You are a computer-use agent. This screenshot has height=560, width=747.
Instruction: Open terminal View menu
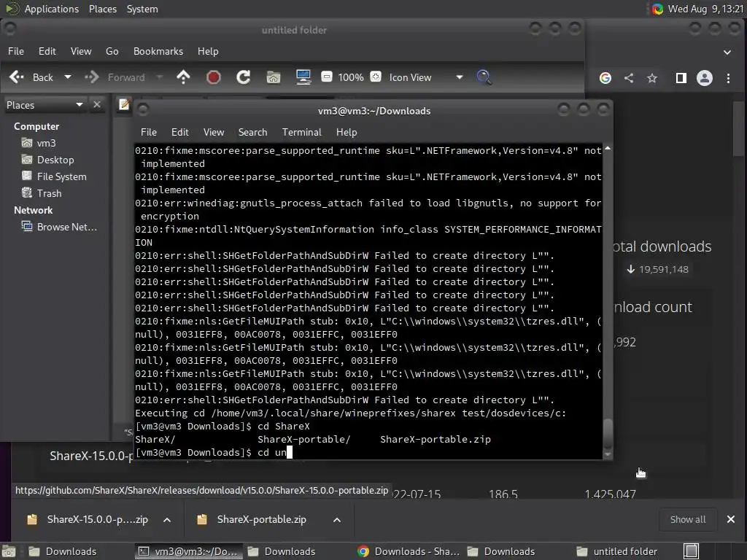coord(214,132)
